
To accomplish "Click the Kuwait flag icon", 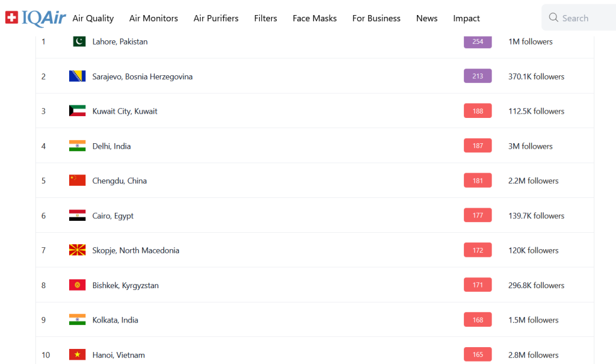I will 77,111.
